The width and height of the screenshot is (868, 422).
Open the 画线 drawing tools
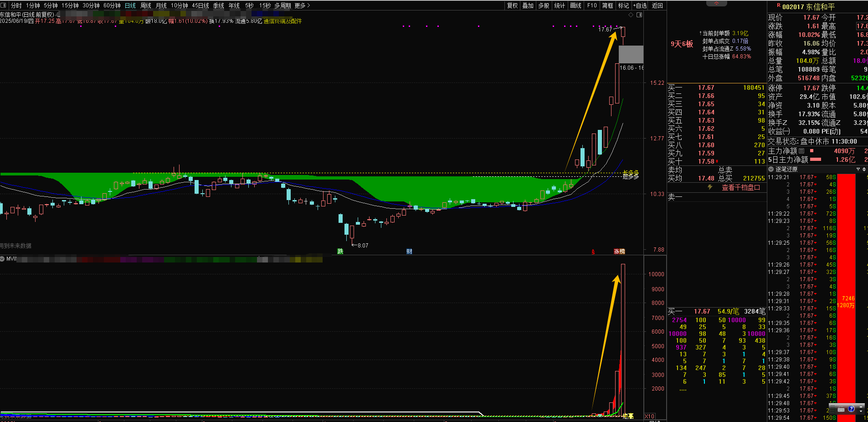[576, 5]
